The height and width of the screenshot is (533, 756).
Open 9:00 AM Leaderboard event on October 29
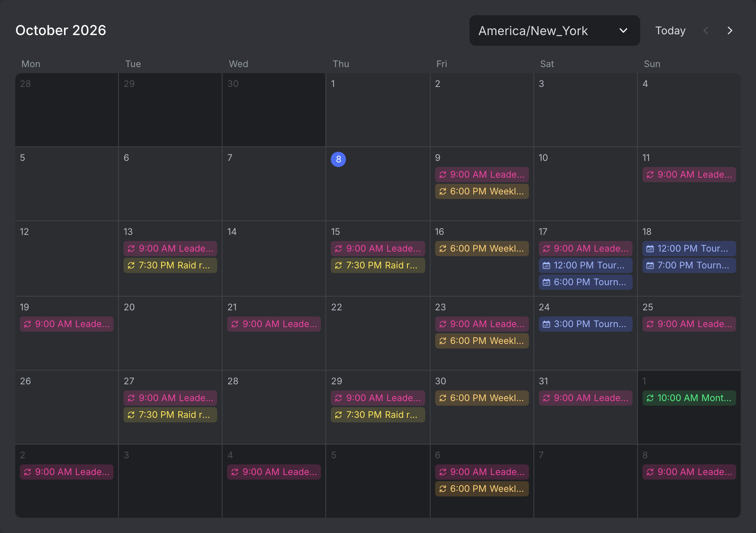(378, 398)
